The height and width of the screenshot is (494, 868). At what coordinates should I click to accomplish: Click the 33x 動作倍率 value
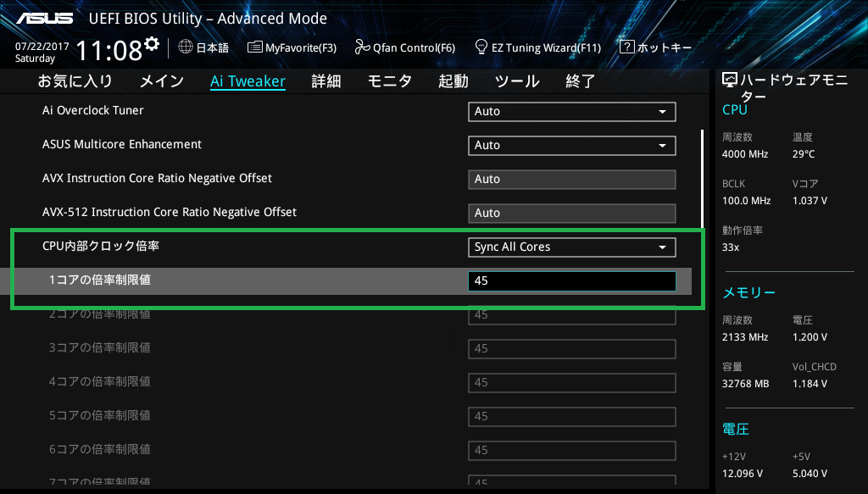tap(730, 247)
